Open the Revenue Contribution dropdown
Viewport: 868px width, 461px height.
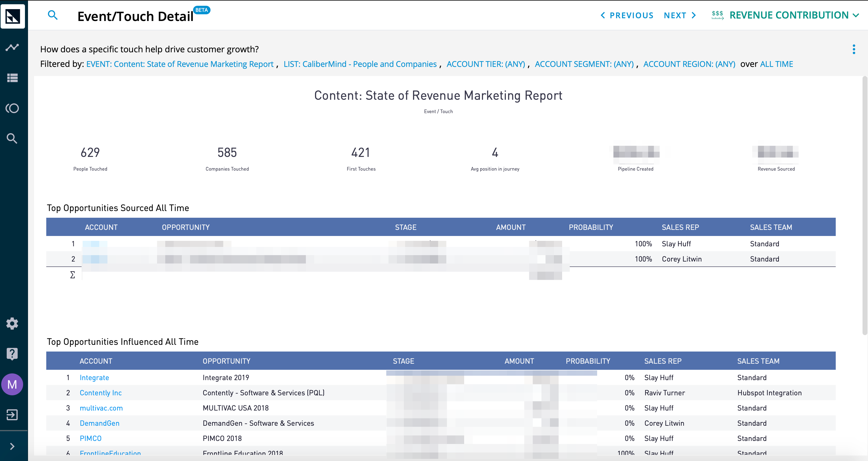point(794,15)
